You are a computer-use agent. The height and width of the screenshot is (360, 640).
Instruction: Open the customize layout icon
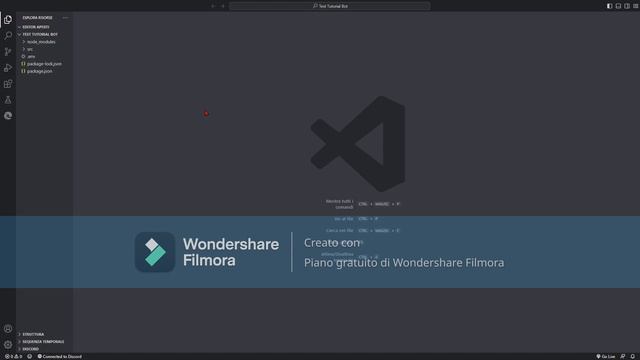pos(636,6)
